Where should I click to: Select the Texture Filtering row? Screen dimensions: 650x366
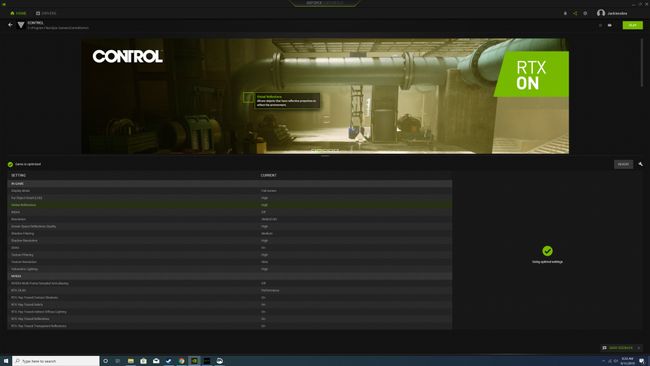[x=230, y=255]
